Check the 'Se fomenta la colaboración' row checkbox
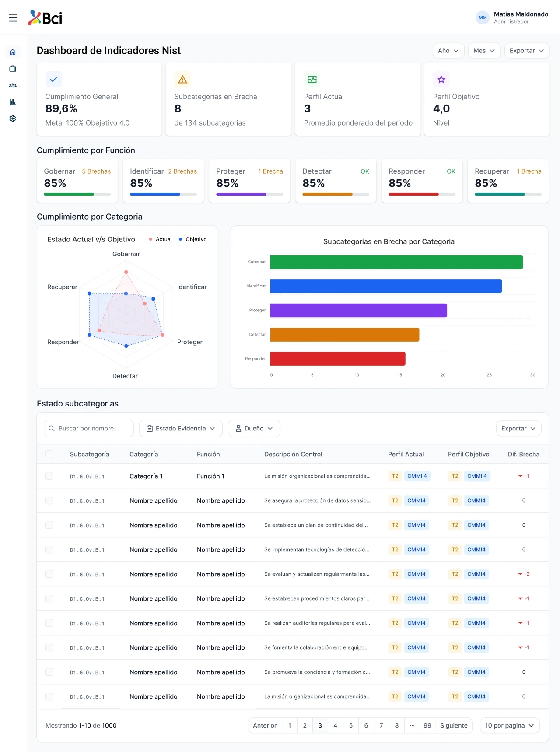The image size is (560, 752). tap(49, 647)
